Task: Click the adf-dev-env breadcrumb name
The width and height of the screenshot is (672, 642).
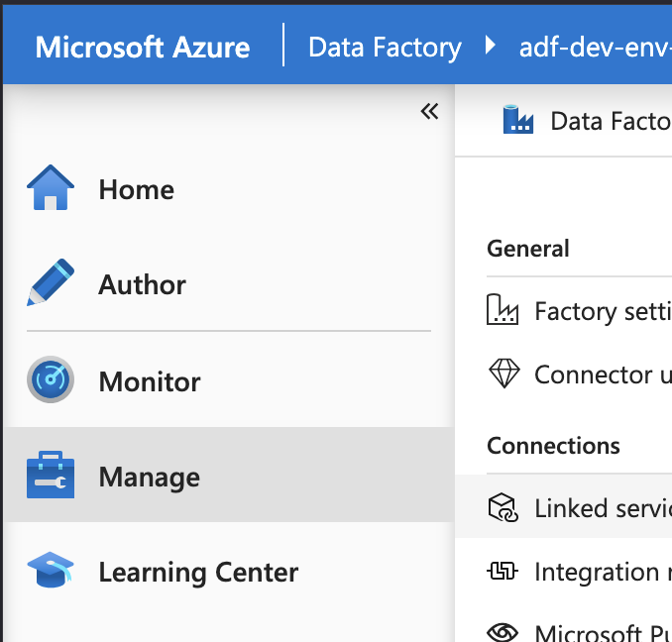Action: pos(596,48)
